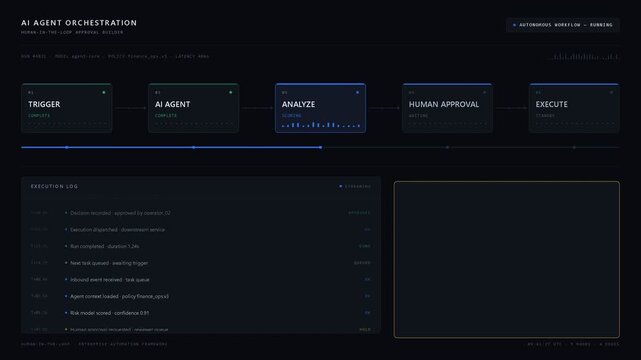Screen dimensions: 641x360
Task: Click the COMPLETE status label under TRIGGER
Action: tap(39, 116)
